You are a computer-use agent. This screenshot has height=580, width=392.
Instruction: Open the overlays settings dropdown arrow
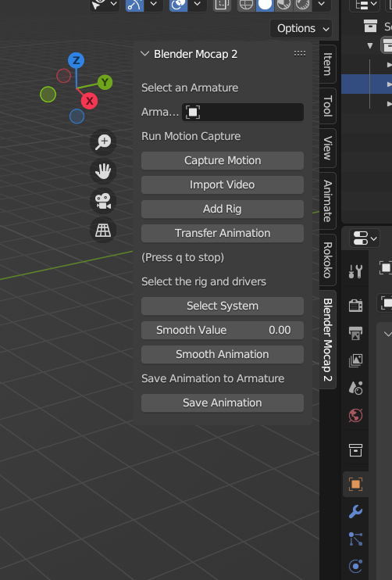pyautogui.click(x=198, y=5)
